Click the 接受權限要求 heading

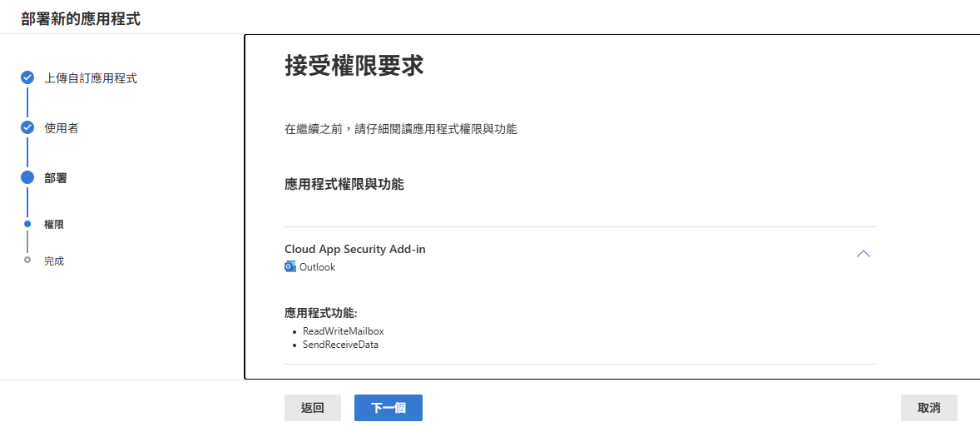[x=354, y=66]
